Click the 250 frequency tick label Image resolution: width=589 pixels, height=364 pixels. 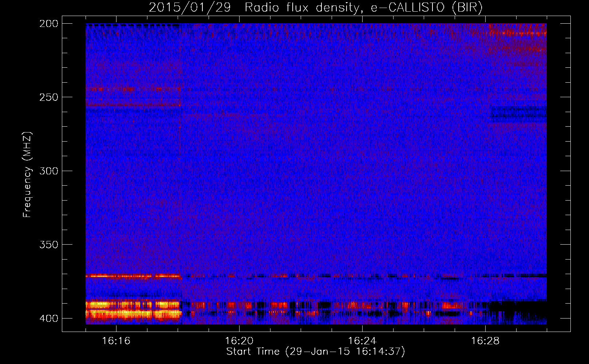point(49,97)
